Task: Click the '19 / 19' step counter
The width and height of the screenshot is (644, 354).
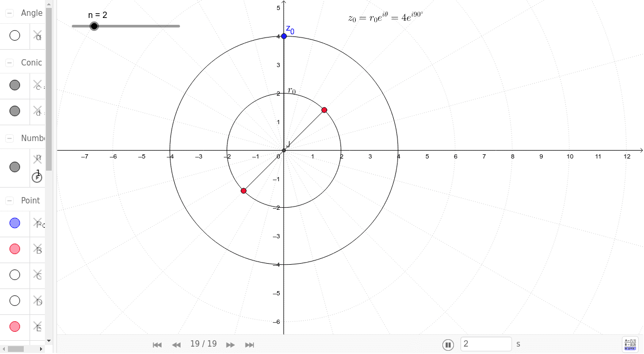Action: tap(204, 344)
